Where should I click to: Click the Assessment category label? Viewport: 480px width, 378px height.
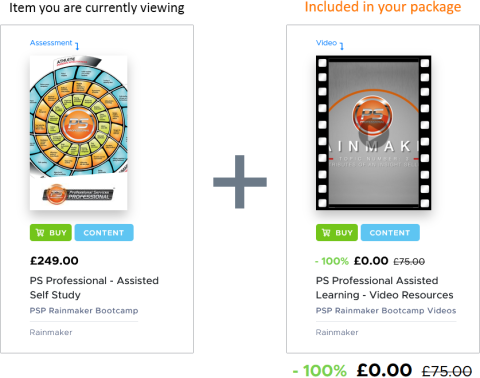[x=51, y=43]
